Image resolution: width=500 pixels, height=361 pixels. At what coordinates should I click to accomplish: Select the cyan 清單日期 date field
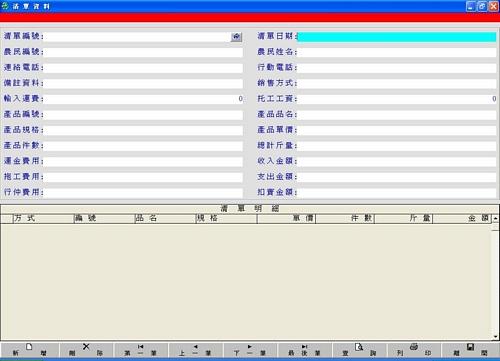coord(397,37)
